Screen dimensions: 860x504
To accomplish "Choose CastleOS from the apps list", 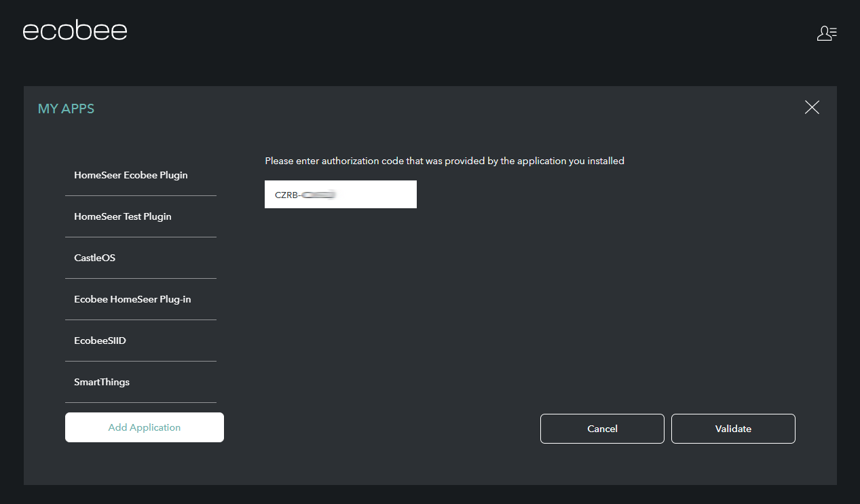I will [95, 258].
